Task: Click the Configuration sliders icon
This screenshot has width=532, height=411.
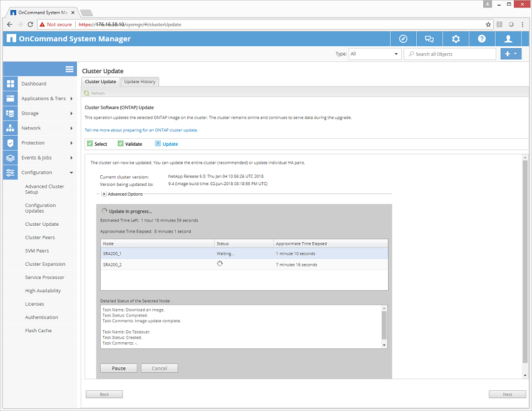Action: pyautogui.click(x=11, y=172)
